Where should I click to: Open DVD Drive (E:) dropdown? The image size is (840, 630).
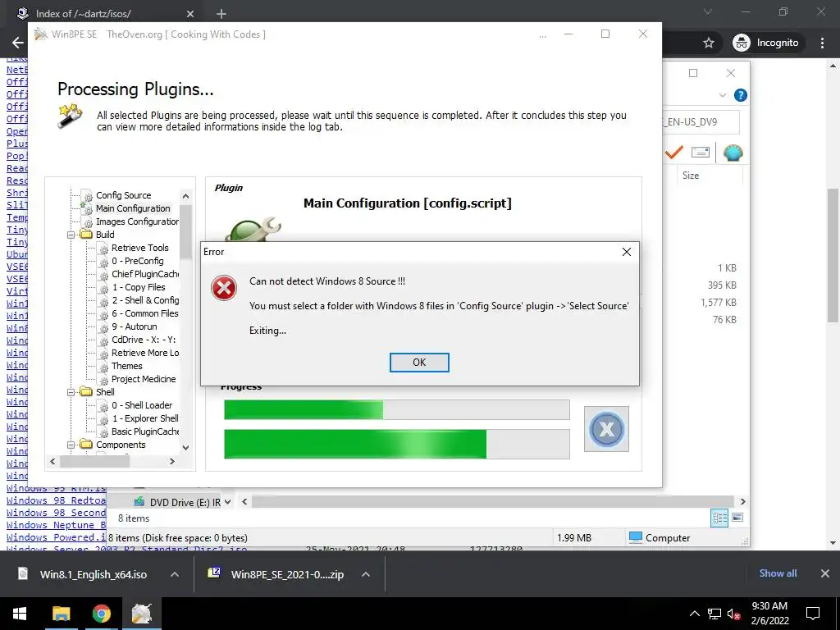pos(228,502)
